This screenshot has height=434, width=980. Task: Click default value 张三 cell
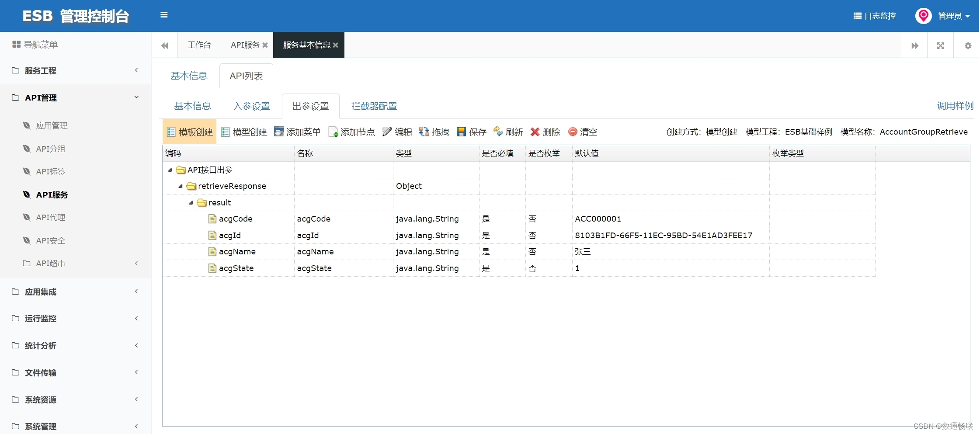(x=671, y=252)
